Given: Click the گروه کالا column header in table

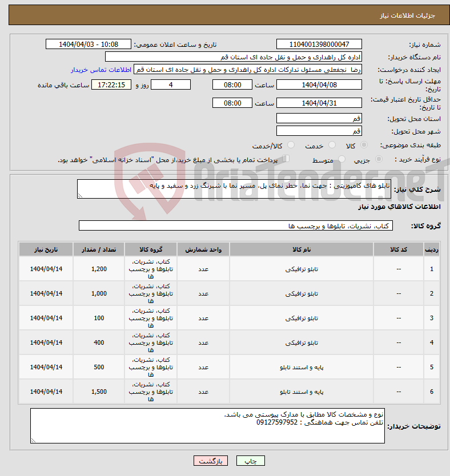Looking at the screenshot, I should click(151, 249).
